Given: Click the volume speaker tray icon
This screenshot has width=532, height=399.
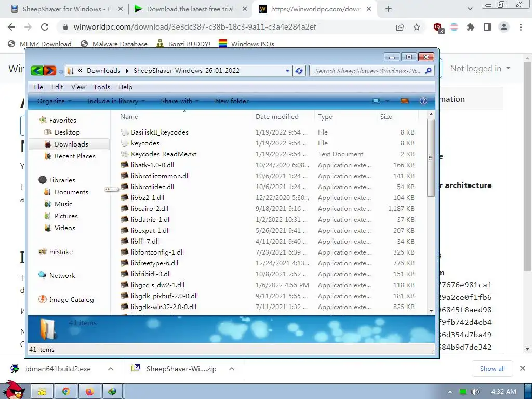Looking at the screenshot, I should (475, 392).
